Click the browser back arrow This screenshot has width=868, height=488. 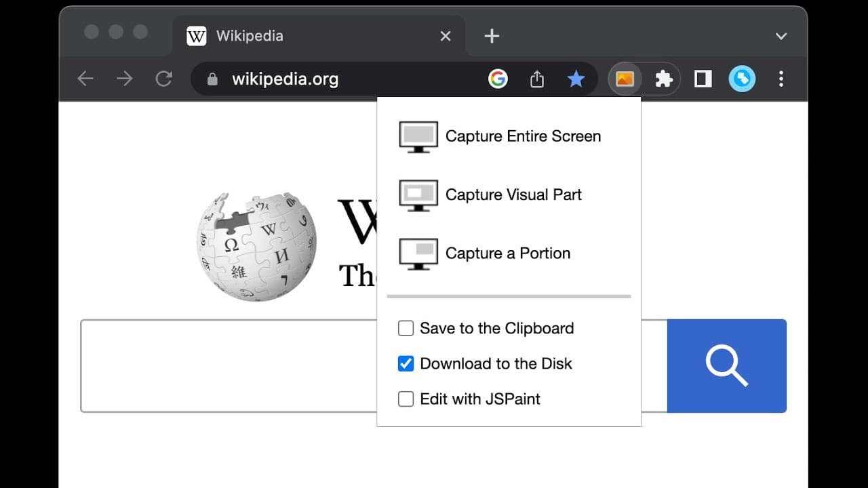point(85,79)
